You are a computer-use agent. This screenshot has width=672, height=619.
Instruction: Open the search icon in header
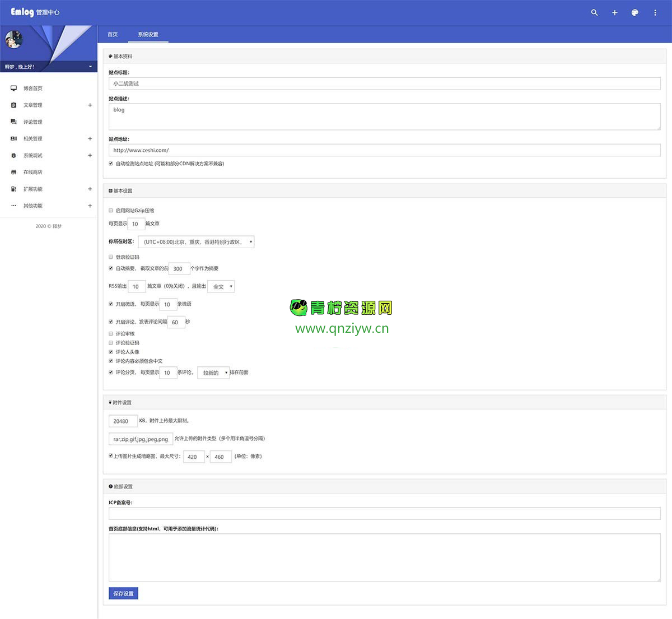point(594,12)
